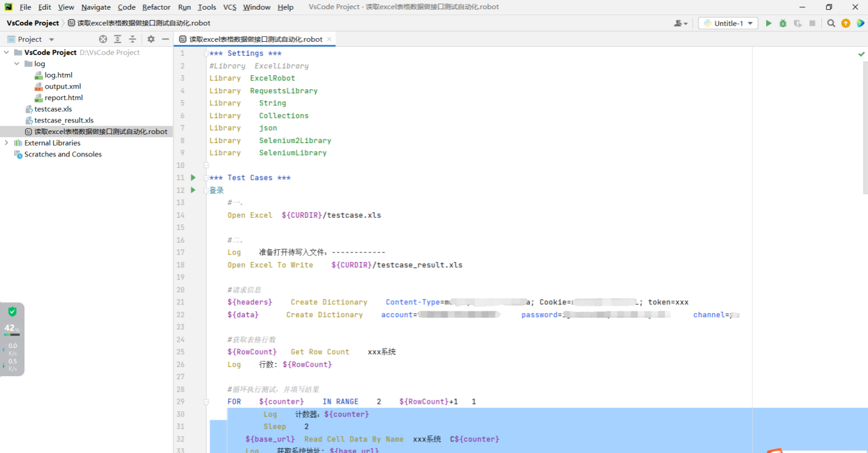Click 'Selenium2Library' on line 8
Viewport: 868px width, 453px height.
[x=295, y=141]
